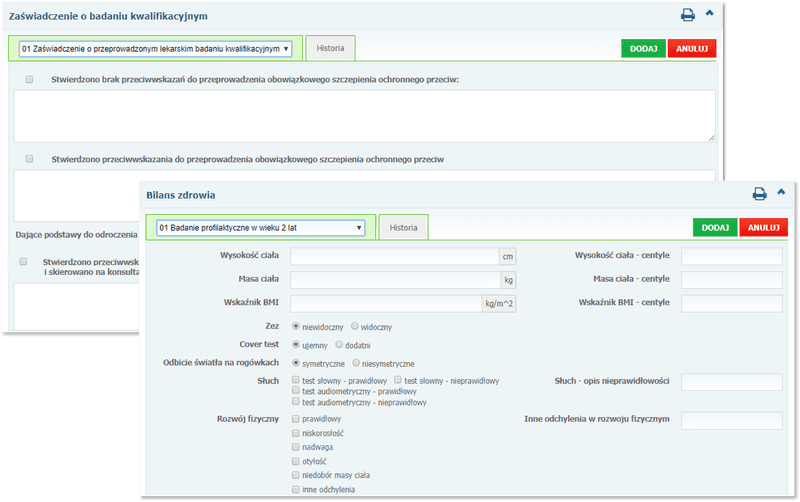Viewport: 800px width, 502px height.
Task: Click print icon in Zaświadczenie o badaniu panel
Action: 688,15
